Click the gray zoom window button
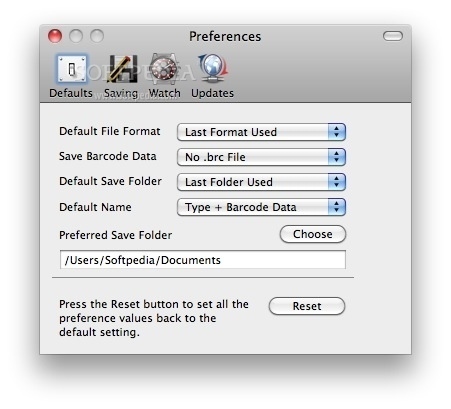The width and height of the screenshot is (451, 409). (x=97, y=36)
